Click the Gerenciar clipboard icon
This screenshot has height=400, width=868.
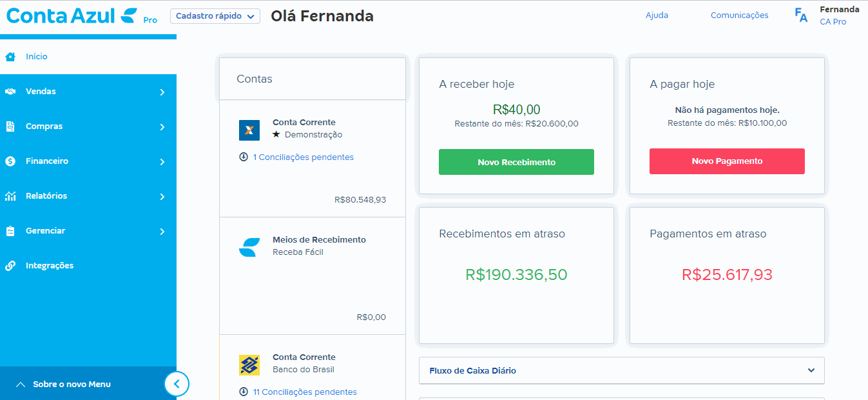[x=10, y=231]
